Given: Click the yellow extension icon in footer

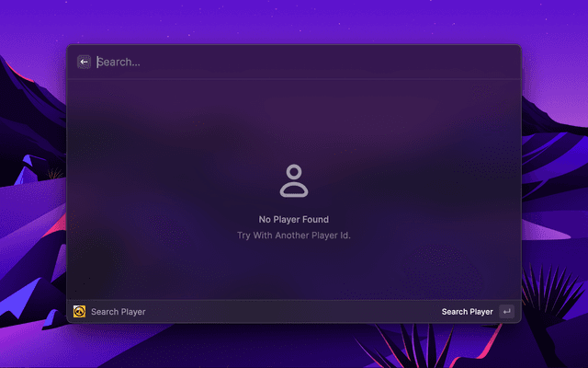Looking at the screenshot, I should click(x=80, y=312).
